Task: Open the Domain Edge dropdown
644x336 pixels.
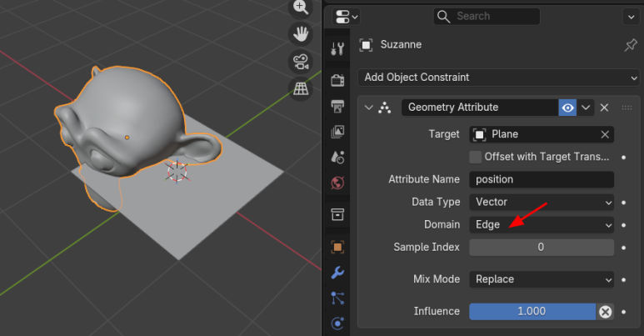Action: (x=542, y=225)
